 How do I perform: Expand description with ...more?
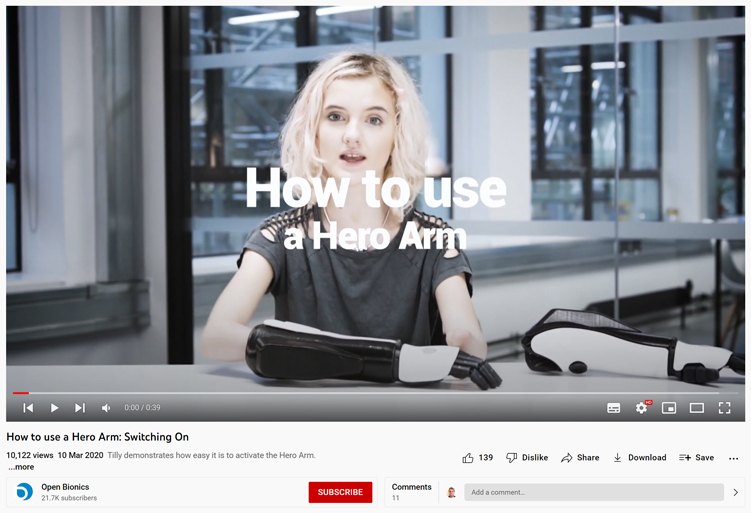[x=21, y=467]
